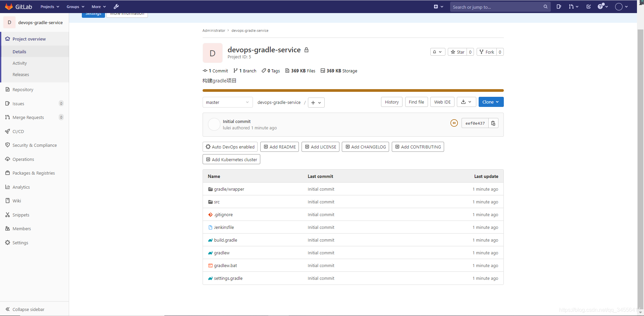The image size is (644, 316).
Task: Open the search magnifier in the navbar
Action: pos(545,7)
